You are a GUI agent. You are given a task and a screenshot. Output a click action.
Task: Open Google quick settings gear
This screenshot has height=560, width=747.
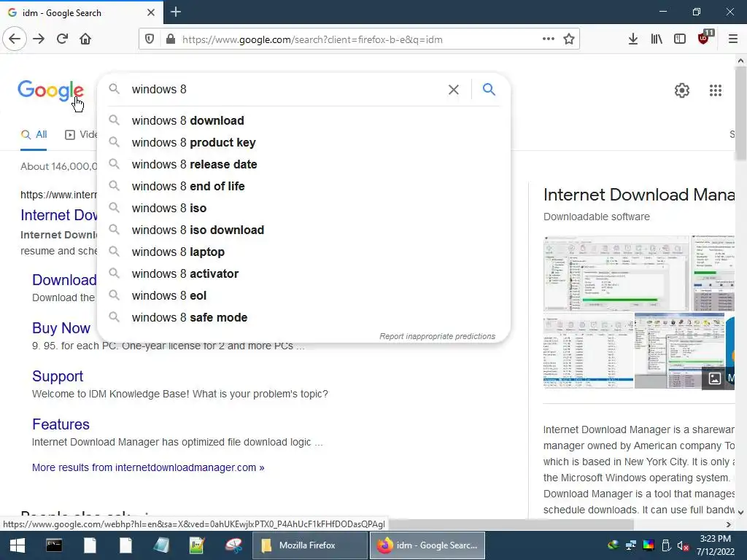point(682,90)
